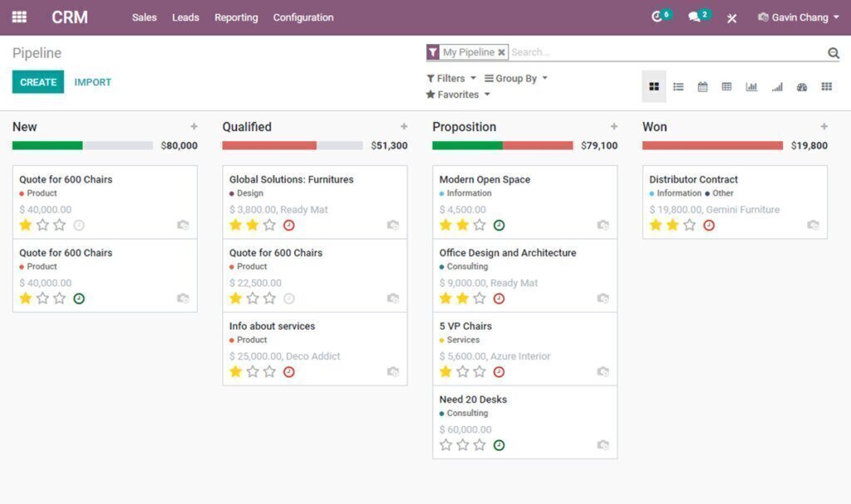Viewport: 851px width, 504px height.
Task: Click the CREATE button
Action: tap(37, 81)
